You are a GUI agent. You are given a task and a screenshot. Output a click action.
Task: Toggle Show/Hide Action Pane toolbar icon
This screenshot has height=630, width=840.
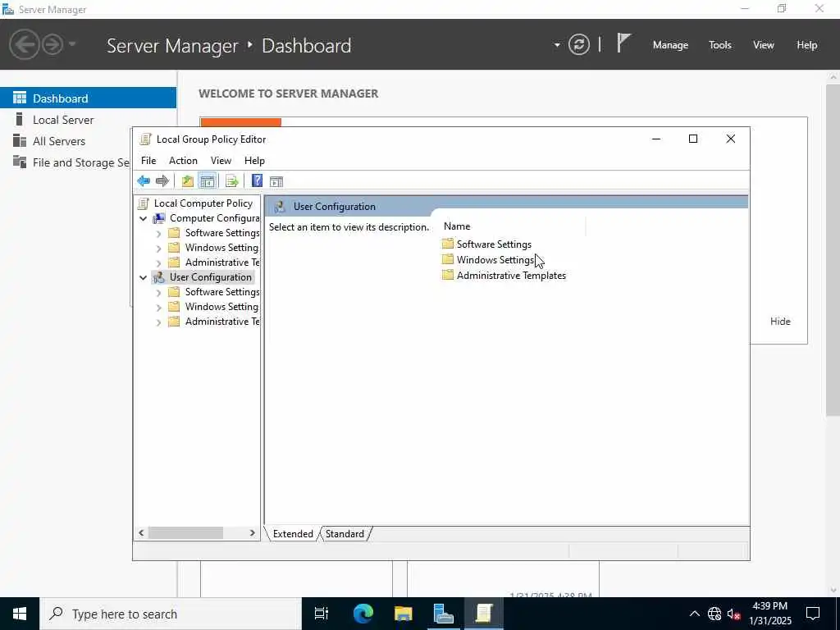276,181
